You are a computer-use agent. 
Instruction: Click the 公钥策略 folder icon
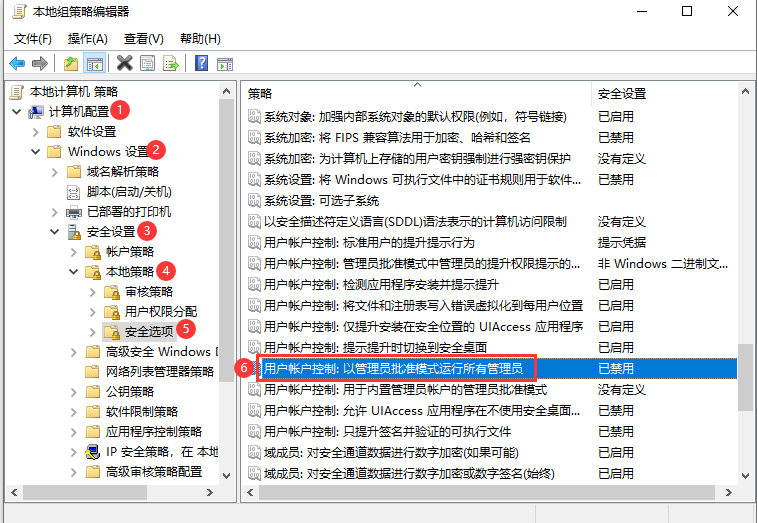pos(92,392)
